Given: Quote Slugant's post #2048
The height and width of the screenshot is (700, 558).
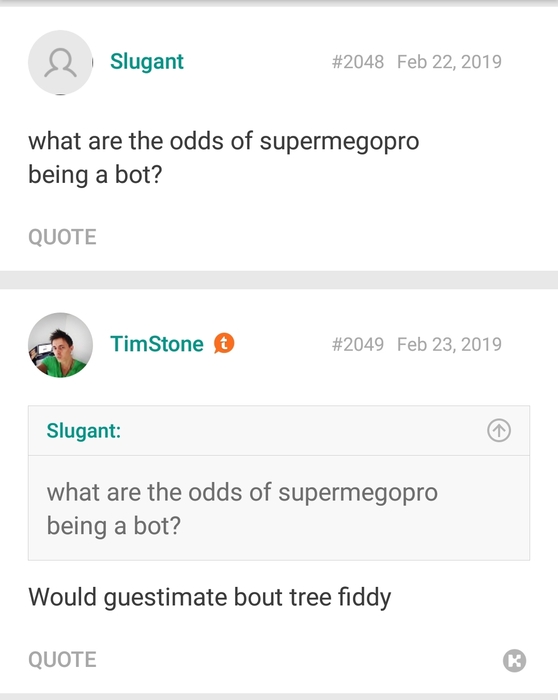Looking at the screenshot, I should pos(62,237).
